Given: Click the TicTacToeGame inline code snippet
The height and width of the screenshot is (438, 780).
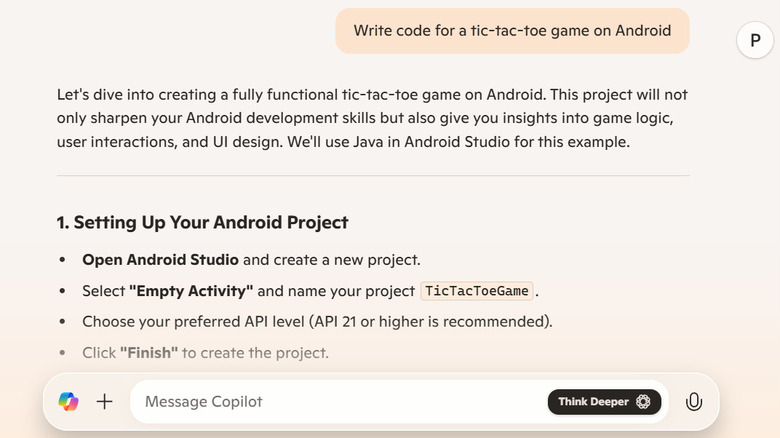Looking at the screenshot, I should click(478, 291).
